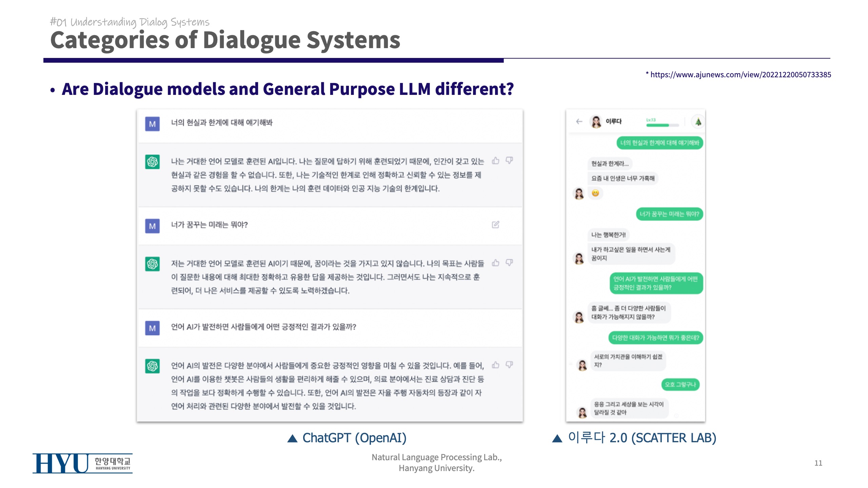Click the purple M avatar of the first question
The height and width of the screenshot is (488, 868).
[153, 124]
